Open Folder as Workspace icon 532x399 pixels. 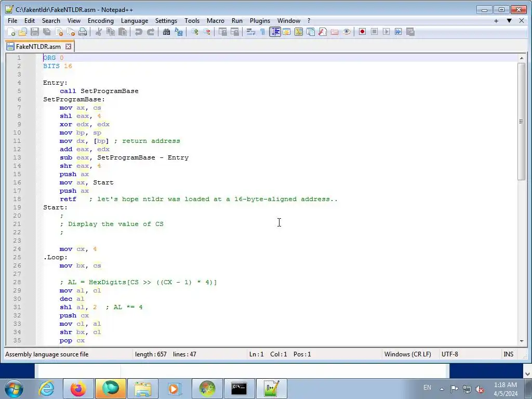[335, 32]
